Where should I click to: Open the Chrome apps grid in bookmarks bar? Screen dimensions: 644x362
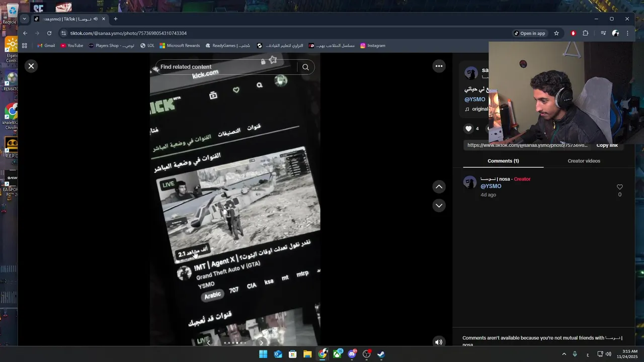(x=24, y=46)
